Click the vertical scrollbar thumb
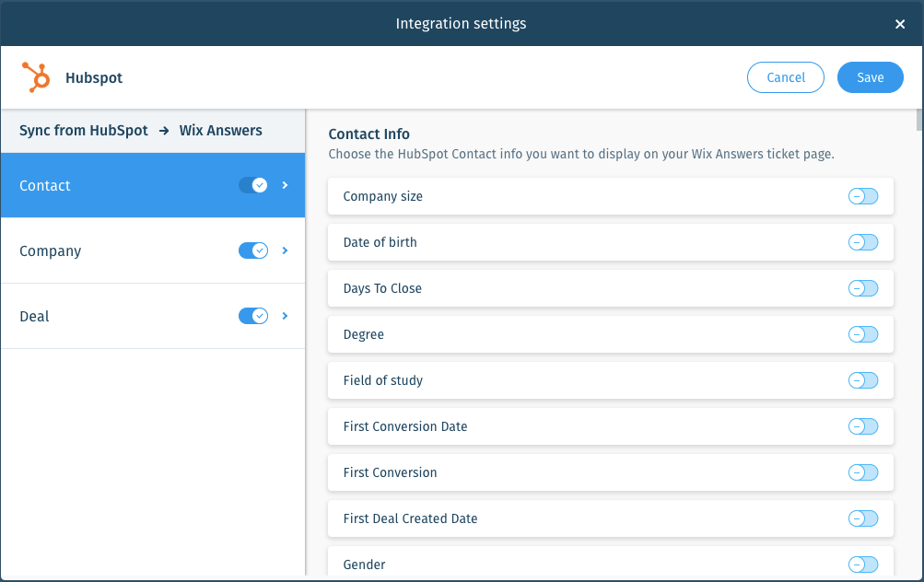Screen dimensions: 924x582 pyautogui.click(x=919, y=120)
